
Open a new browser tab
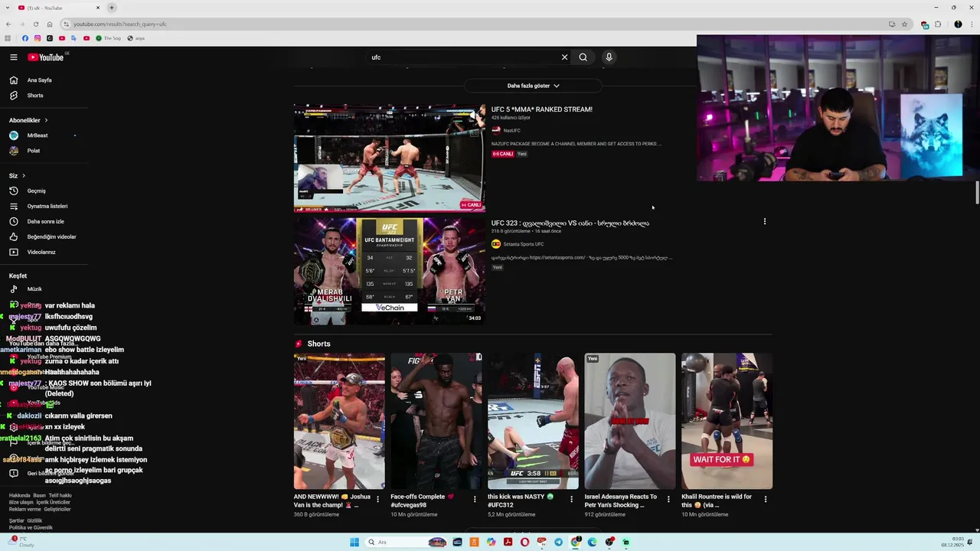(x=112, y=8)
